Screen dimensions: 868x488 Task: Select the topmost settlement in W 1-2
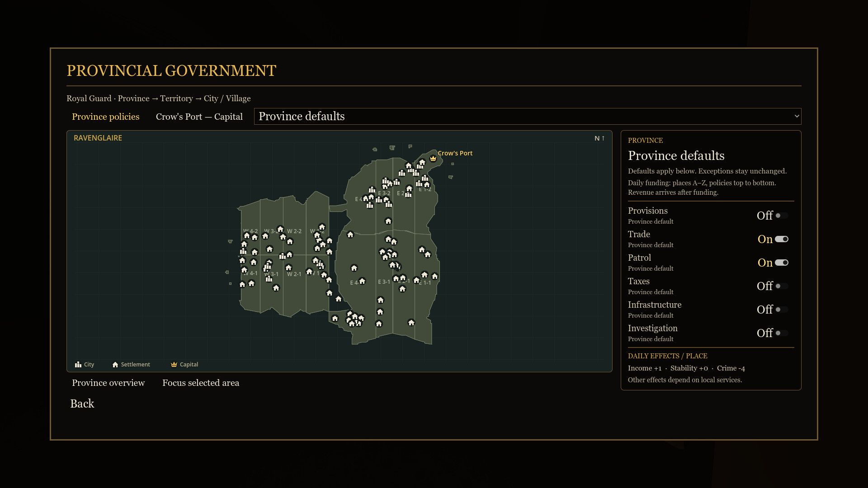[322, 227]
